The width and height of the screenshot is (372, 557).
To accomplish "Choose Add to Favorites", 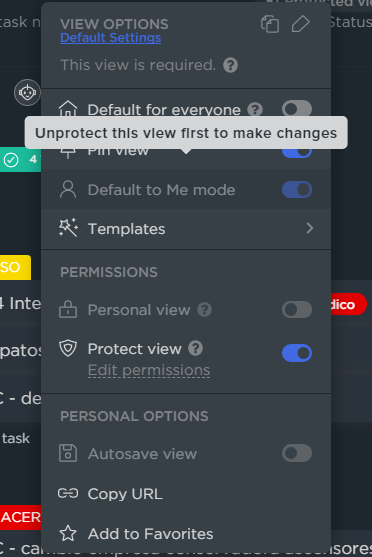I will pos(186,534).
